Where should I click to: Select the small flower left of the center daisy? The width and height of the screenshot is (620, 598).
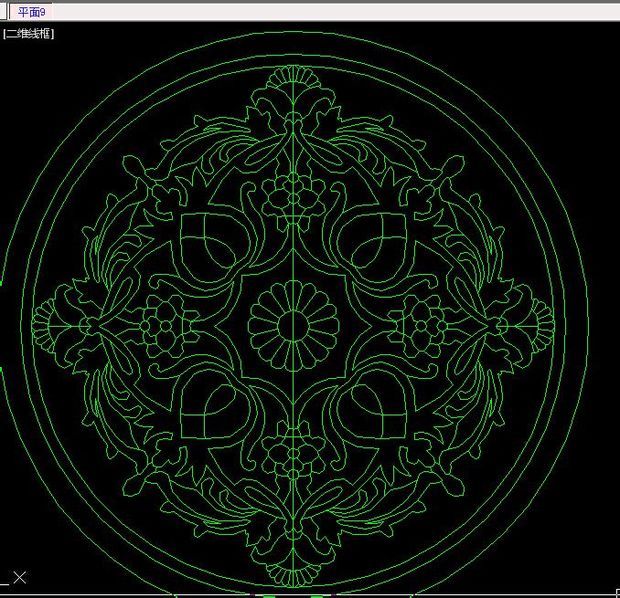coord(160,325)
